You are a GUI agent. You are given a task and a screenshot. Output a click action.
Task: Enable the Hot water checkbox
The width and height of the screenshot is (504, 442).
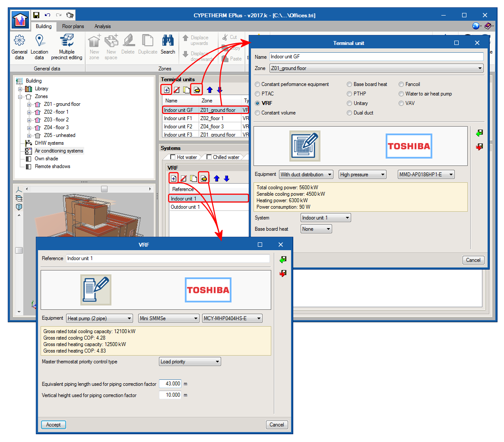point(173,157)
